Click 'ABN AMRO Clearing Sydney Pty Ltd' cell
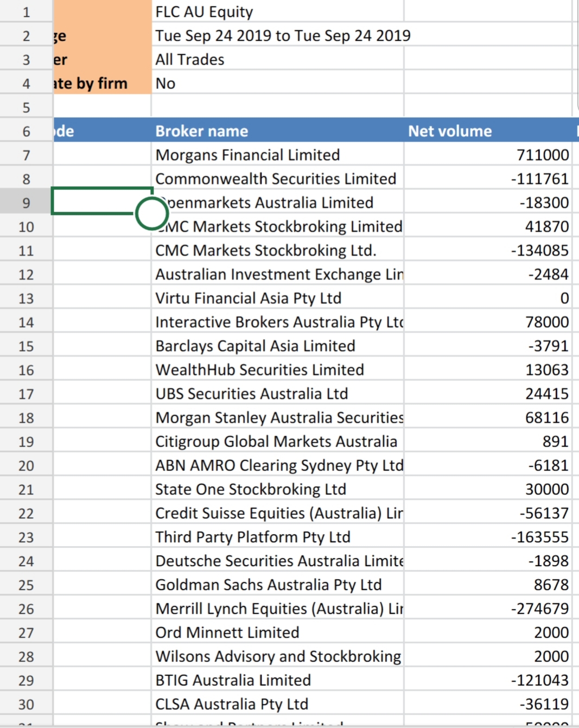 pyautogui.click(x=277, y=465)
